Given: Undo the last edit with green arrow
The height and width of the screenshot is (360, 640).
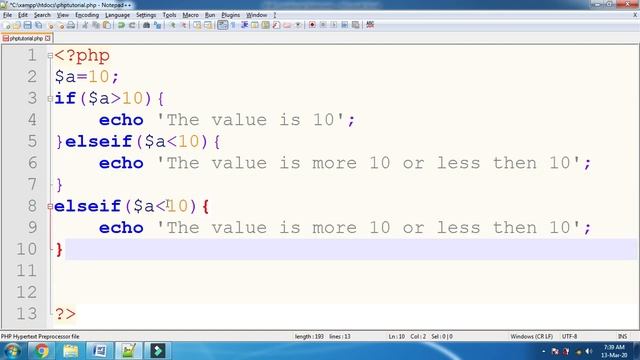Looking at the screenshot, I should point(121,25).
